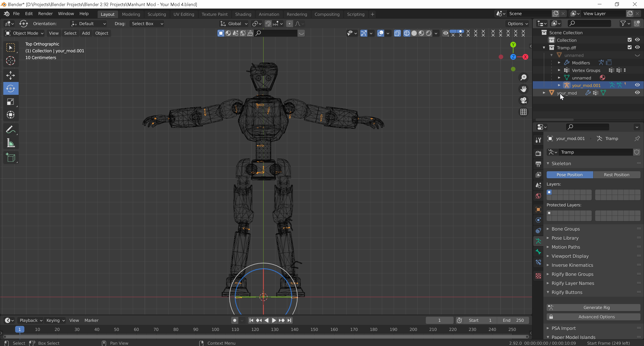Open the Bone properties tab
Viewport: 644px width, 346px height.
click(x=538, y=252)
